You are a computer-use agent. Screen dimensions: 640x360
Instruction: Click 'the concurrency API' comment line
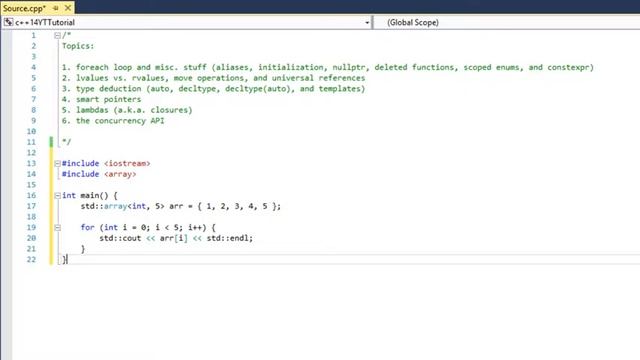click(x=113, y=121)
